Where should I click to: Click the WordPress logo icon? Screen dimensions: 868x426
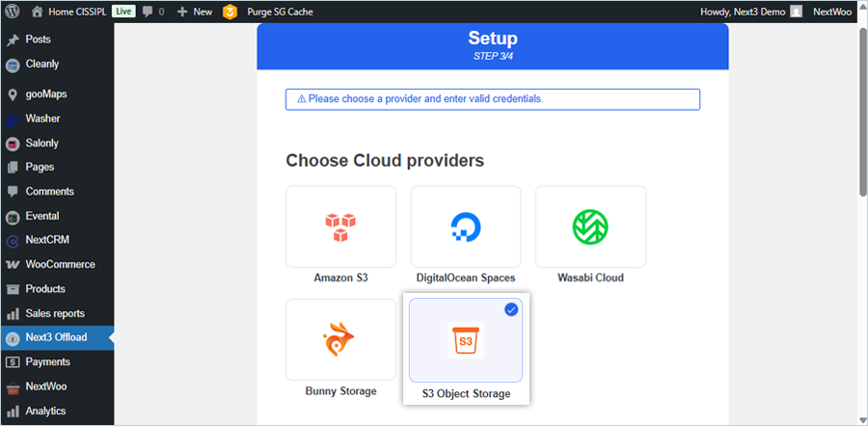tap(13, 12)
